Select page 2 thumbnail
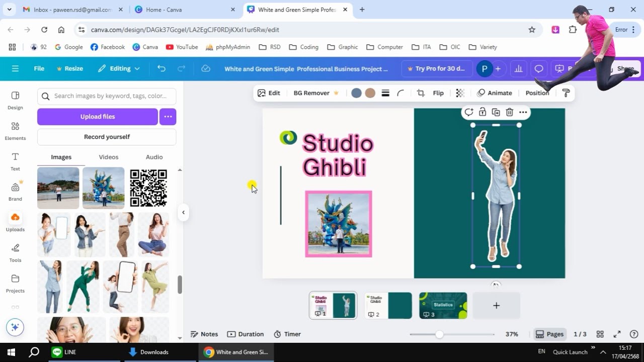 click(388, 306)
